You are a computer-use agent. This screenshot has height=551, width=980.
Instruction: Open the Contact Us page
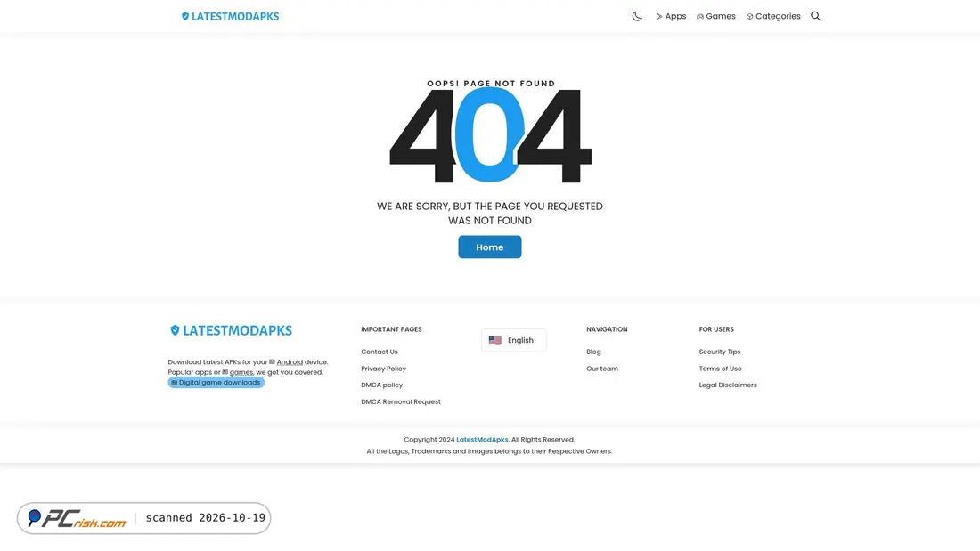[x=380, y=352]
